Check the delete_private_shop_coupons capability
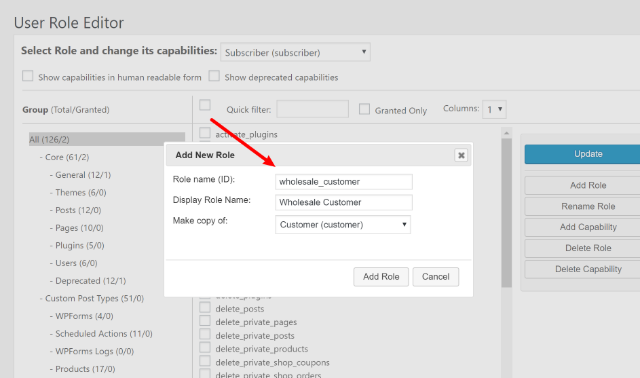 click(x=205, y=361)
